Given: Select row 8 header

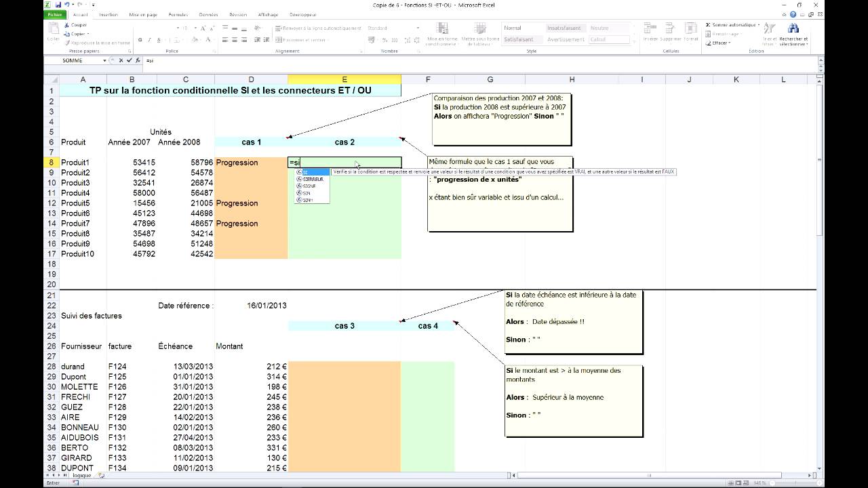Looking at the screenshot, I should (51, 163).
